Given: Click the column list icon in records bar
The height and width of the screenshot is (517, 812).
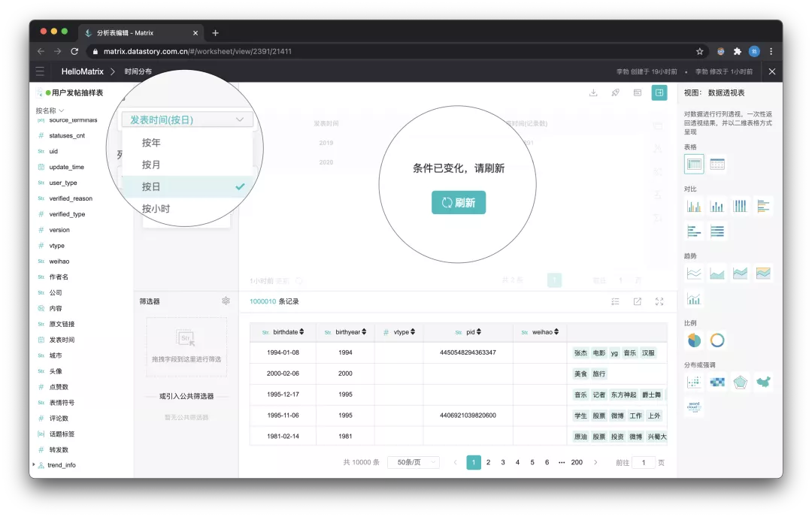Looking at the screenshot, I should (x=615, y=301).
